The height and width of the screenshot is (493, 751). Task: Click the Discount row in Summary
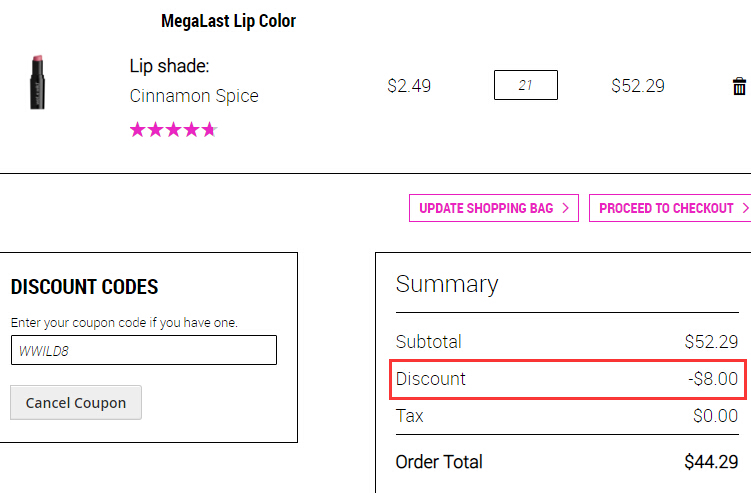[568, 379]
